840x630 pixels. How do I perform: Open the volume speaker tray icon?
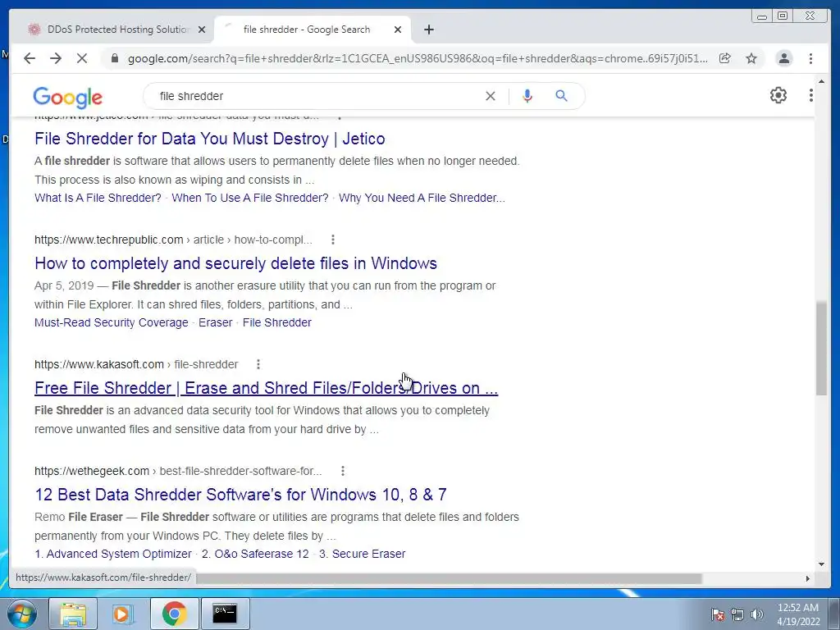tap(757, 614)
